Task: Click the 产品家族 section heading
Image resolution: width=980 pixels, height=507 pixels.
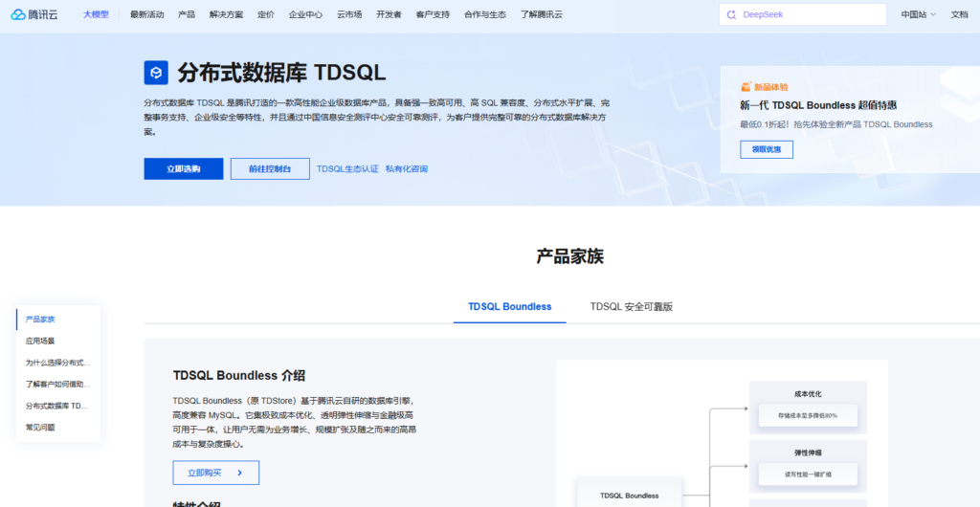Action: (x=570, y=256)
